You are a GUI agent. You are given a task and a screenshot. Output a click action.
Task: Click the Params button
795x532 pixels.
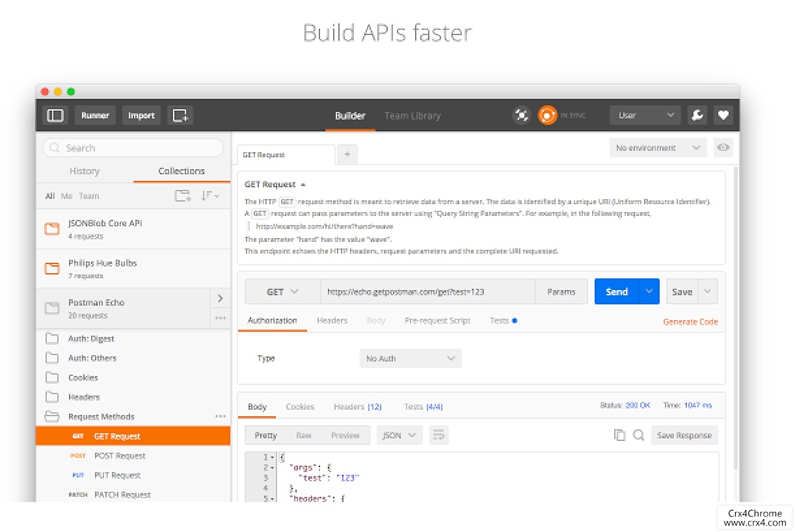(x=561, y=292)
